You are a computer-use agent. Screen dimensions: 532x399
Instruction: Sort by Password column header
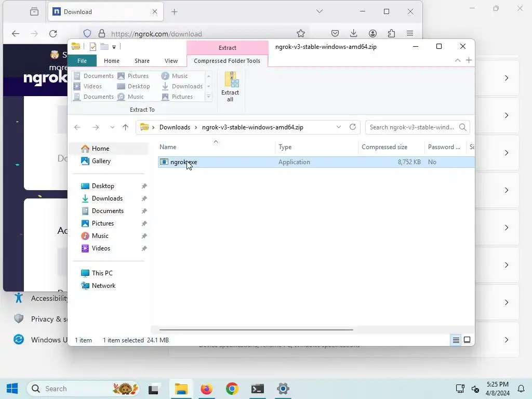(445, 147)
